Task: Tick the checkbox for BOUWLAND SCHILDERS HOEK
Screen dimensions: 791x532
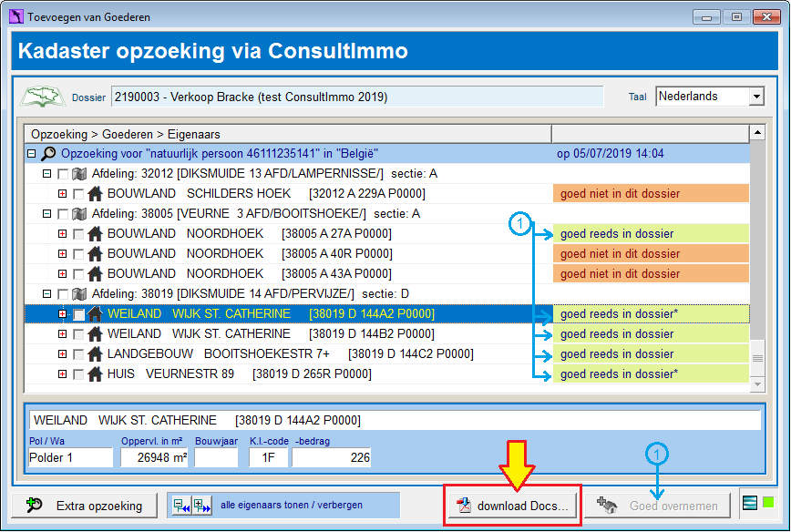Action: [78, 194]
